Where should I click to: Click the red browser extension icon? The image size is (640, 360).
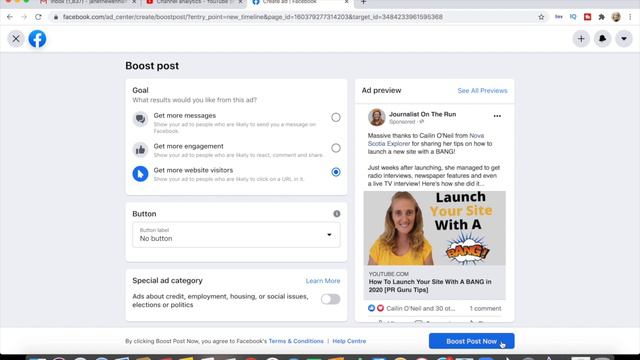click(x=587, y=17)
